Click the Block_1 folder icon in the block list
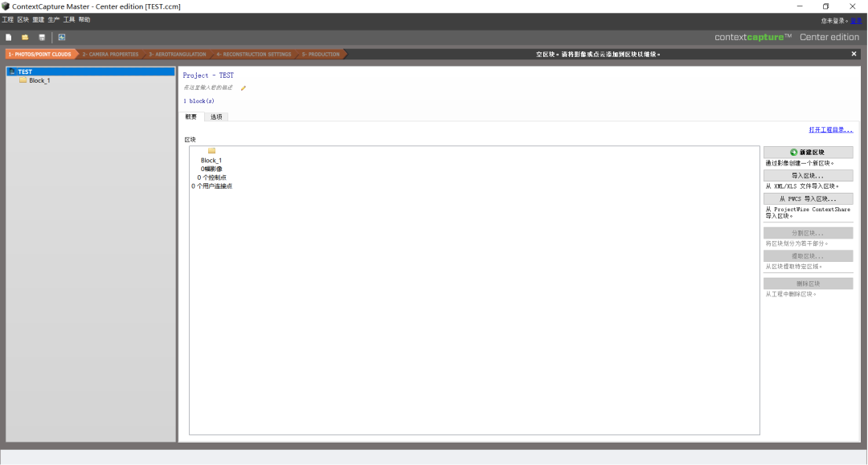 pos(211,151)
